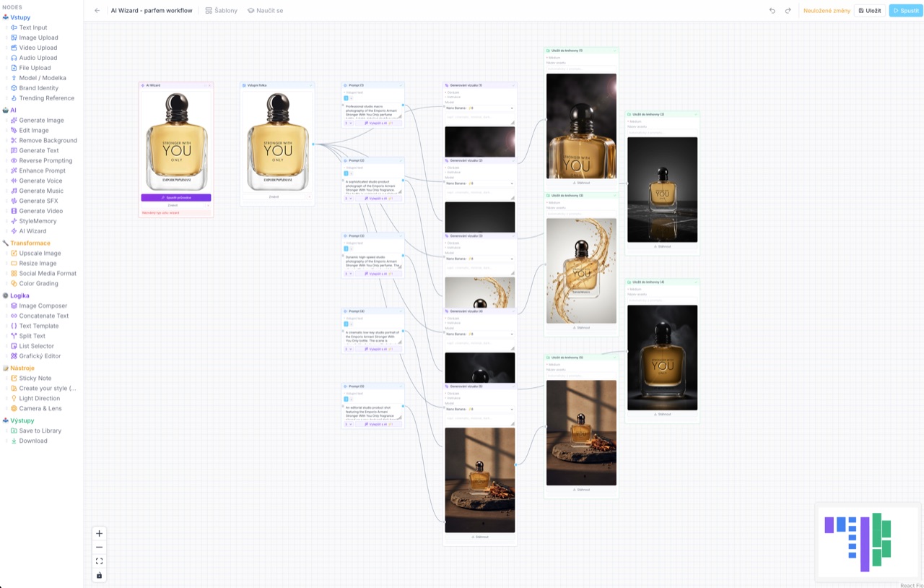Click the splash perfume image in Uložit do knihovny (3)

[581, 271]
